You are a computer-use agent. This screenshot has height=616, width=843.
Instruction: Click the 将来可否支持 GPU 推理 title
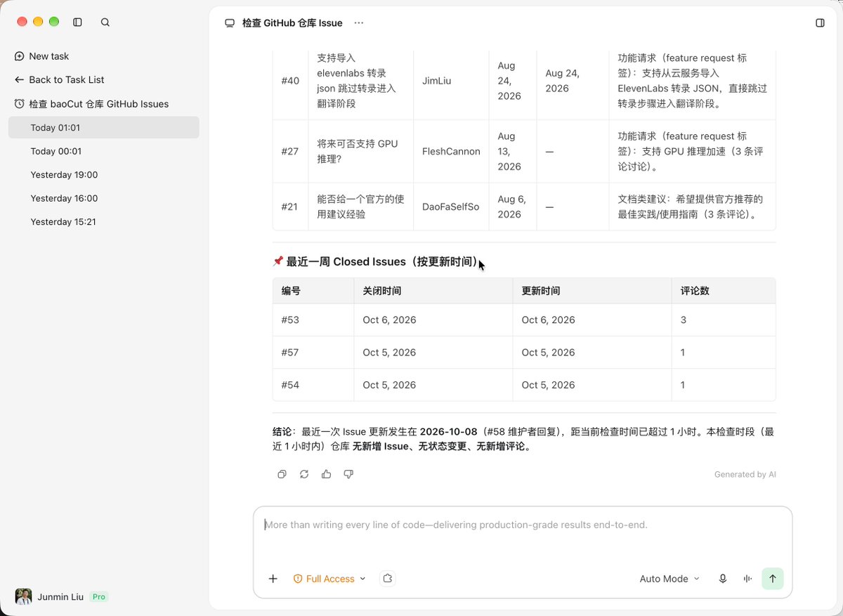(x=358, y=151)
